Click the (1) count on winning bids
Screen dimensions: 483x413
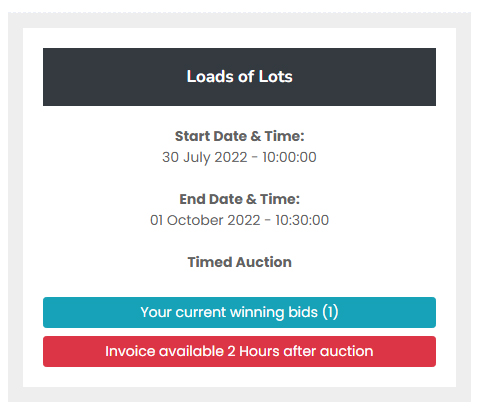pyautogui.click(x=330, y=312)
